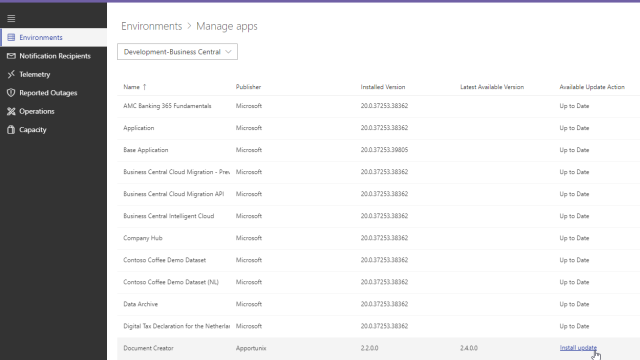Sort by the Publisher column header
This screenshot has height=360, width=640.
pos(248,87)
